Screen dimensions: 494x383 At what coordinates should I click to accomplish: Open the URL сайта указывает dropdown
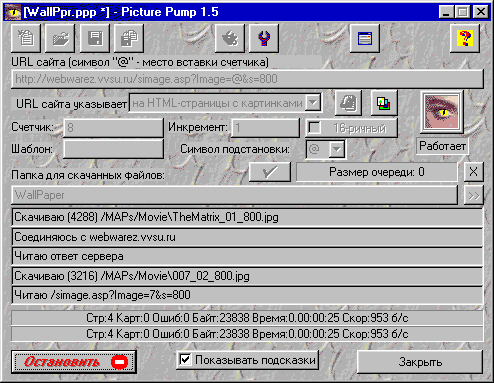(313, 103)
